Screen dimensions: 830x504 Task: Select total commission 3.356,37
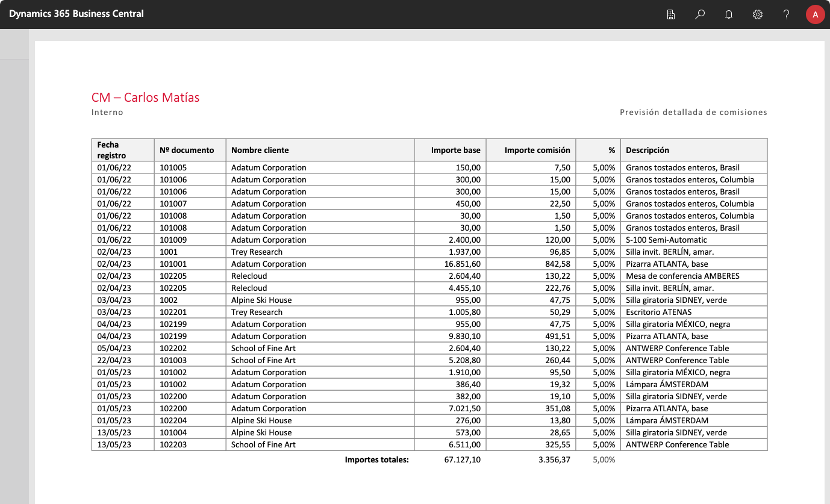tap(554, 459)
